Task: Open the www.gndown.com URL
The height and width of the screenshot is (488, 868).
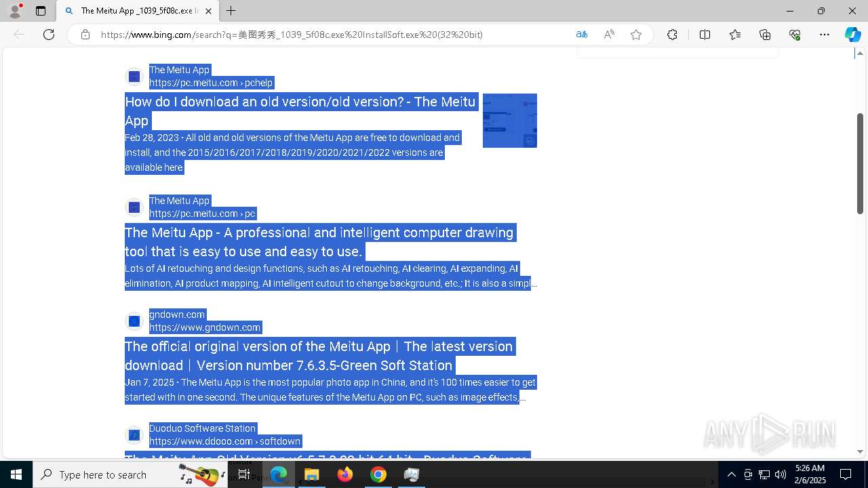Action: (205, 327)
